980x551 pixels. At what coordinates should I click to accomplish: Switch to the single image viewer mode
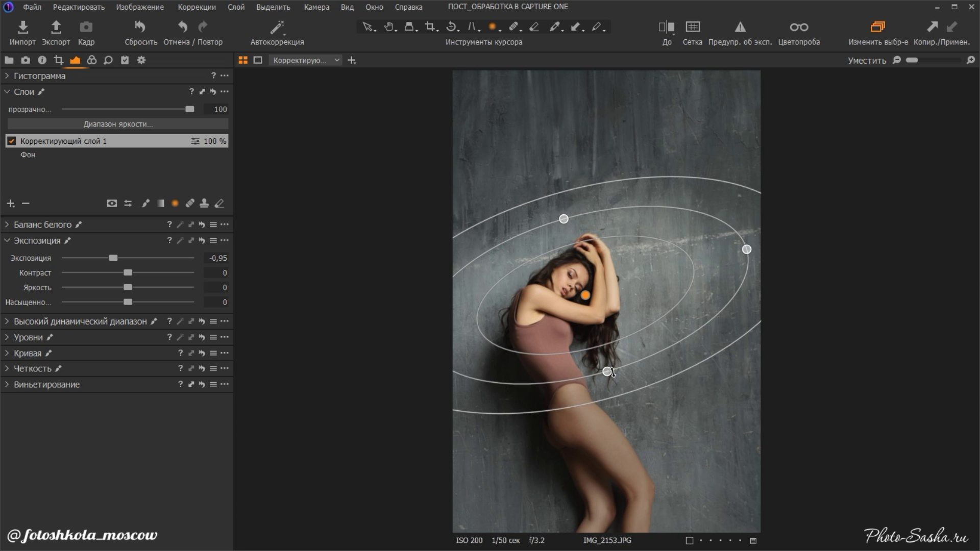(x=258, y=60)
